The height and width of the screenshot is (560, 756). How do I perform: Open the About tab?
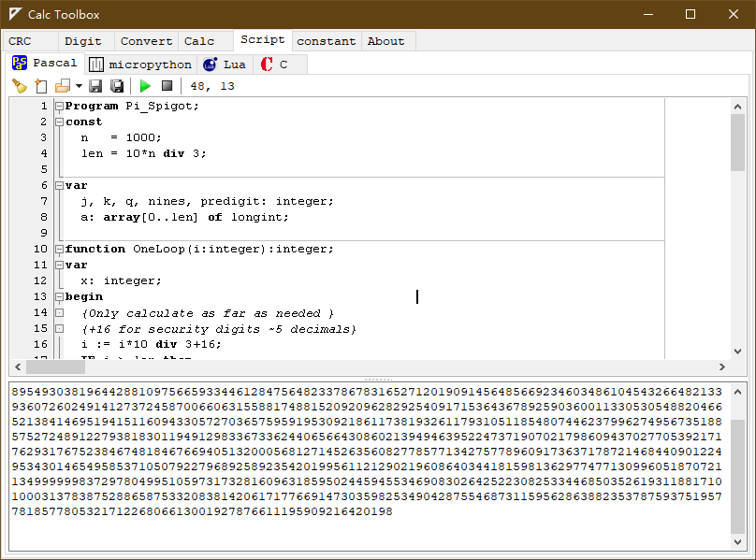(388, 41)
